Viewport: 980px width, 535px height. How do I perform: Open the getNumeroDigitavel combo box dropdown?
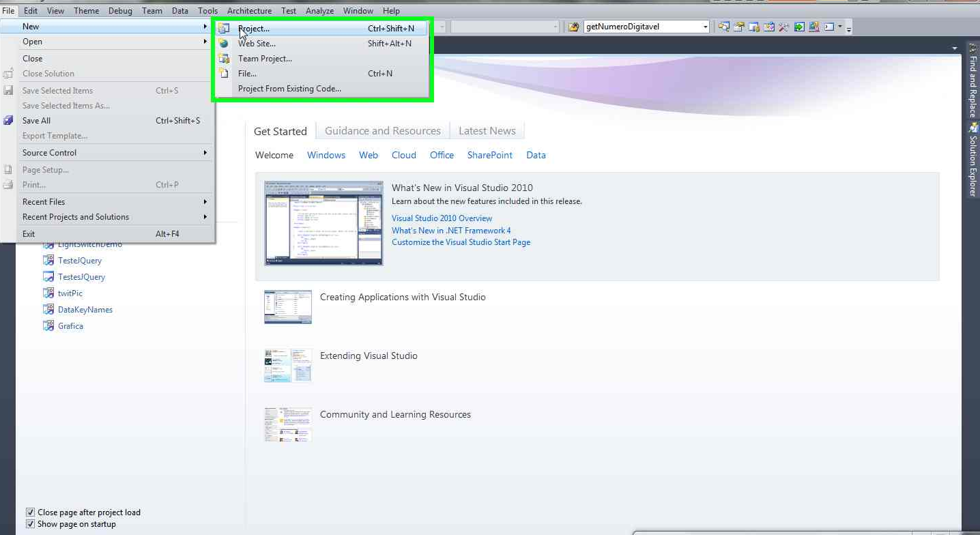706,27
